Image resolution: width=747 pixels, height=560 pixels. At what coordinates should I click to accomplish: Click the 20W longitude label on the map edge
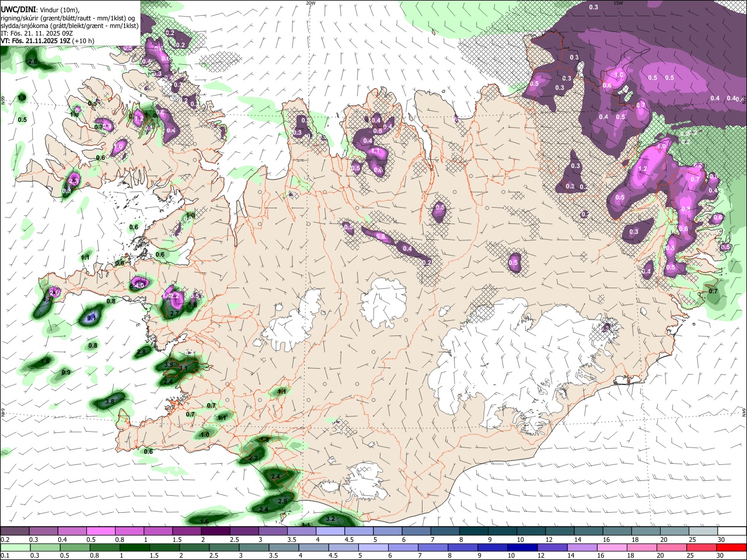tap(310, 3)
